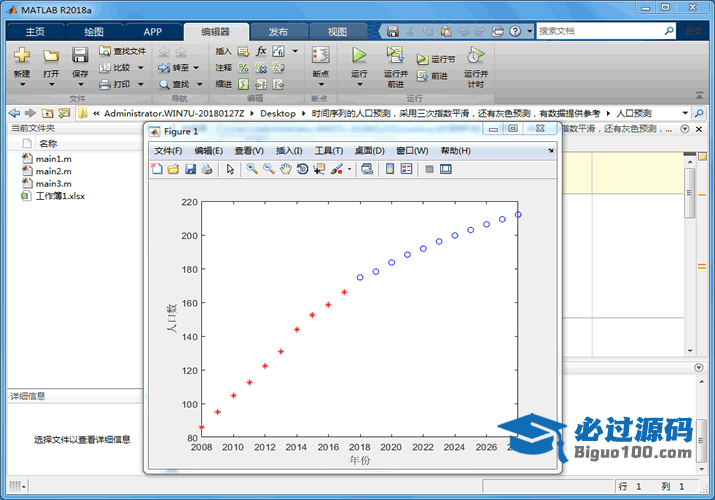This screenshot has height=500, width=715.
Task: Click the uncomment percent icon
Action: (x=261, y=68)
